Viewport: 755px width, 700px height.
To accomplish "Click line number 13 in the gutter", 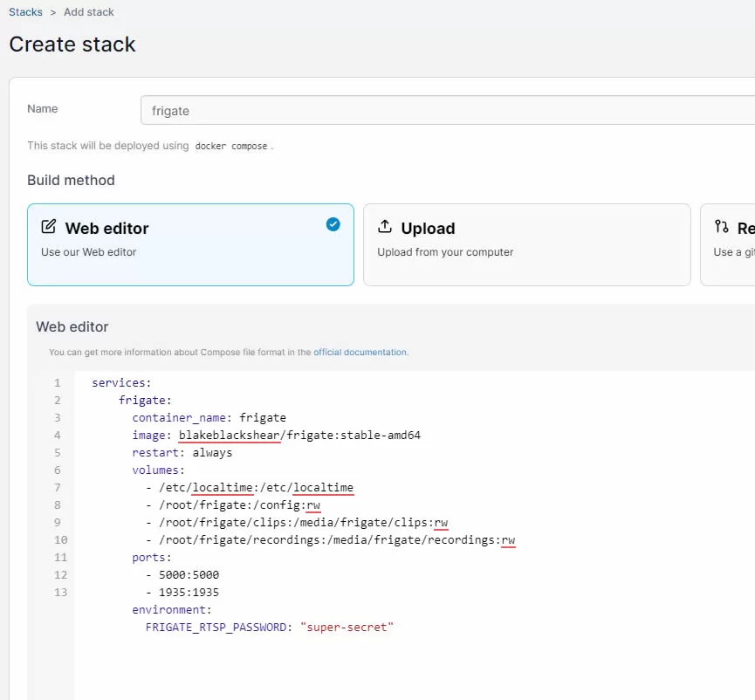I will coord(61,592).
